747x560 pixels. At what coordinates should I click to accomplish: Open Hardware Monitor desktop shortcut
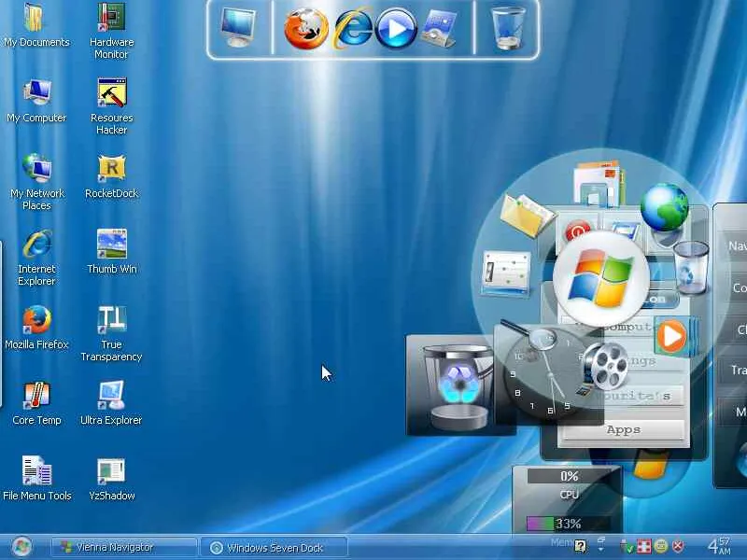(x=111, y=31)
